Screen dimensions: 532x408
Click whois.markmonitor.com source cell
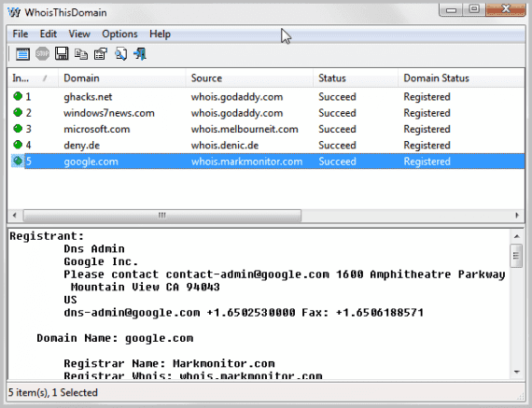click(x=246, y=162)
